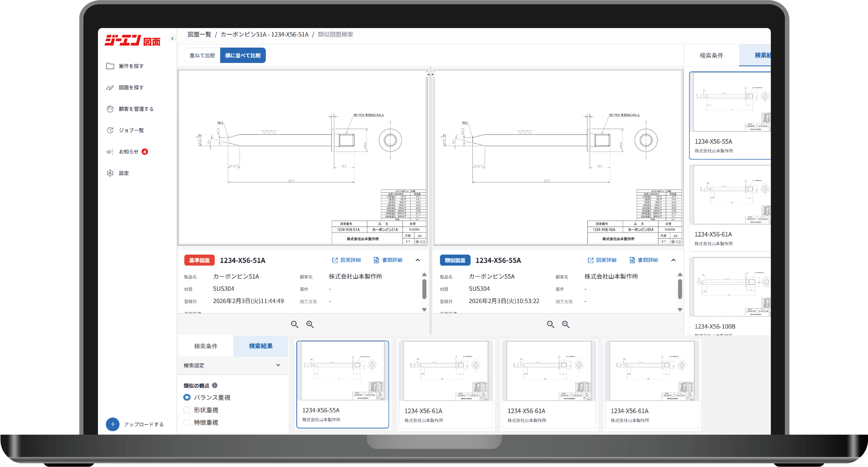This screenshot has height=467, width=868.
Task: Select the バランス重視 radio option
Action: (x=187, y=397)
